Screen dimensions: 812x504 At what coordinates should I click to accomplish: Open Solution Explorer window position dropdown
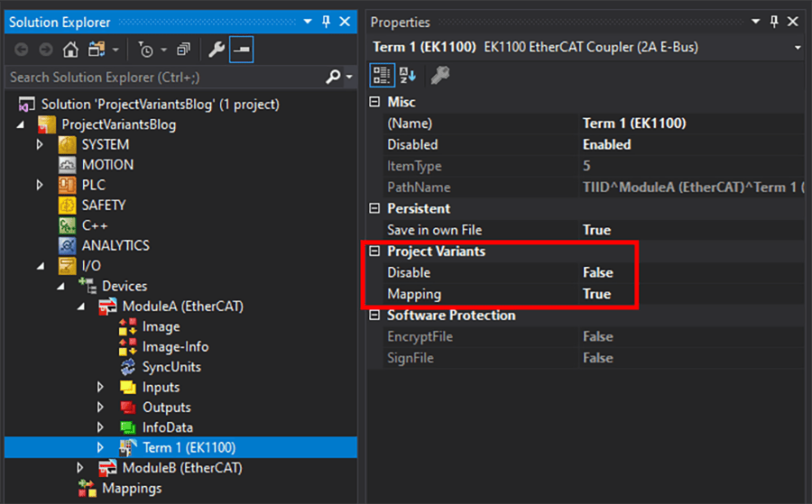(x=308, y=22)
